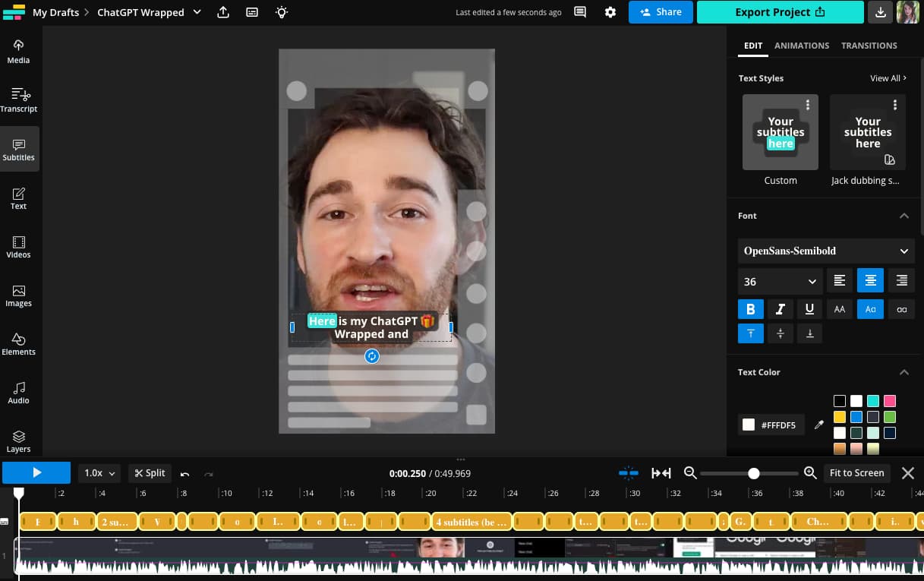Open the comments icon

(x=580, y=12)
